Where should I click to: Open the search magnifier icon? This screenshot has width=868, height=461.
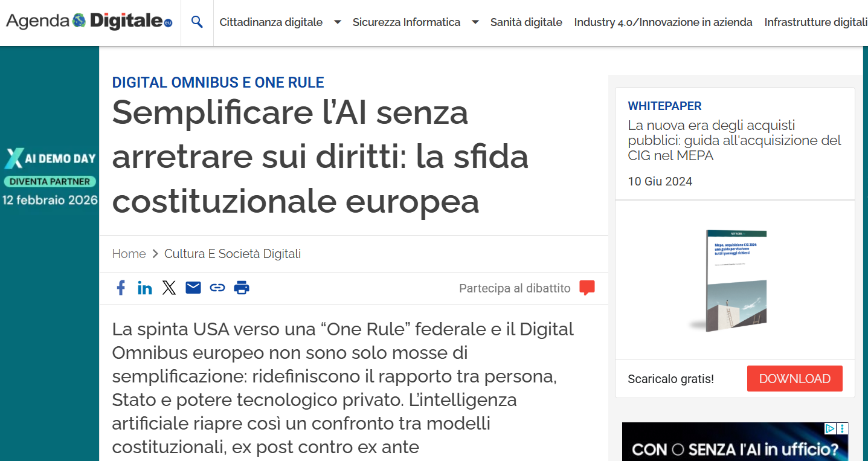pos(197,22)
